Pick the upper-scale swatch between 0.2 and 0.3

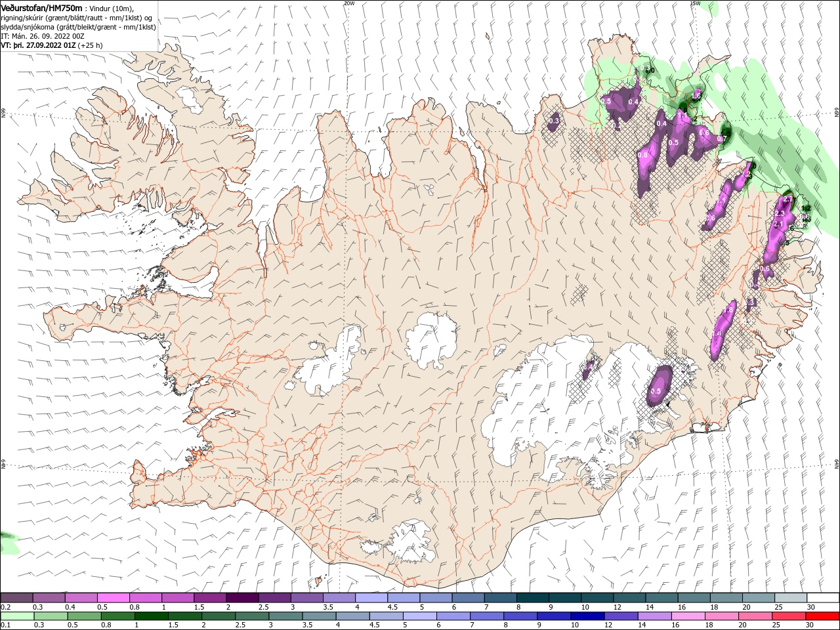point(16,598)
